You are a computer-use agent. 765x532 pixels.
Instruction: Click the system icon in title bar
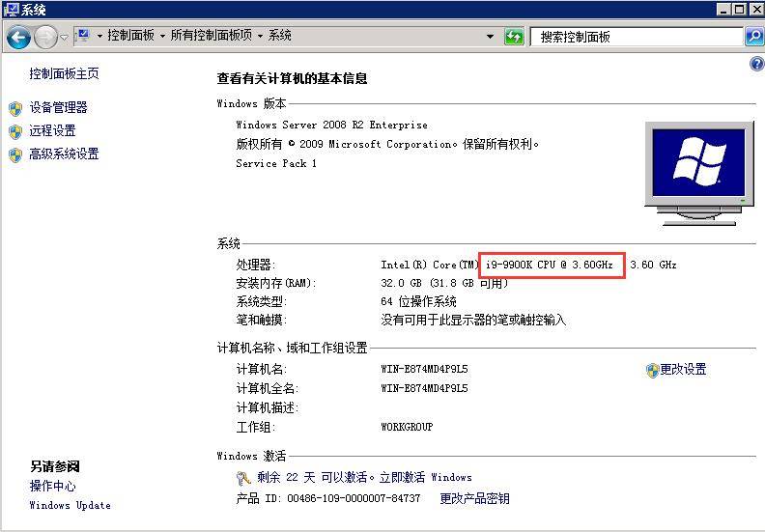click(x=11, y=9)
